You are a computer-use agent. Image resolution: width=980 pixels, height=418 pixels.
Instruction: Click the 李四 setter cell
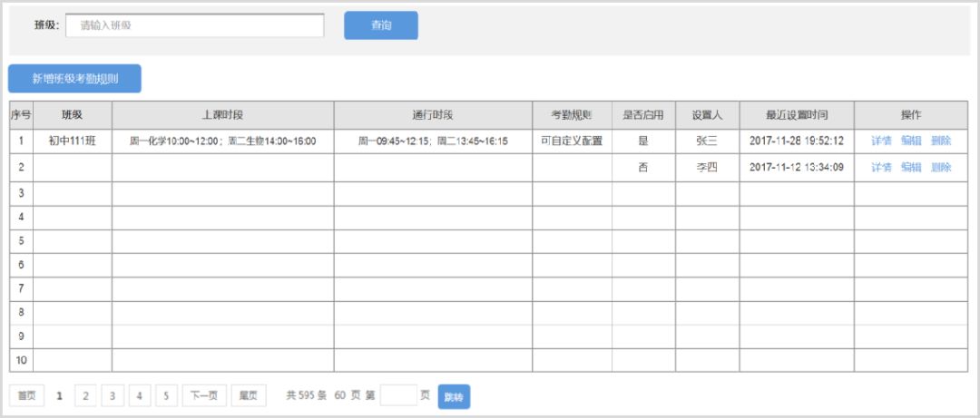click(x=707, y=168)
